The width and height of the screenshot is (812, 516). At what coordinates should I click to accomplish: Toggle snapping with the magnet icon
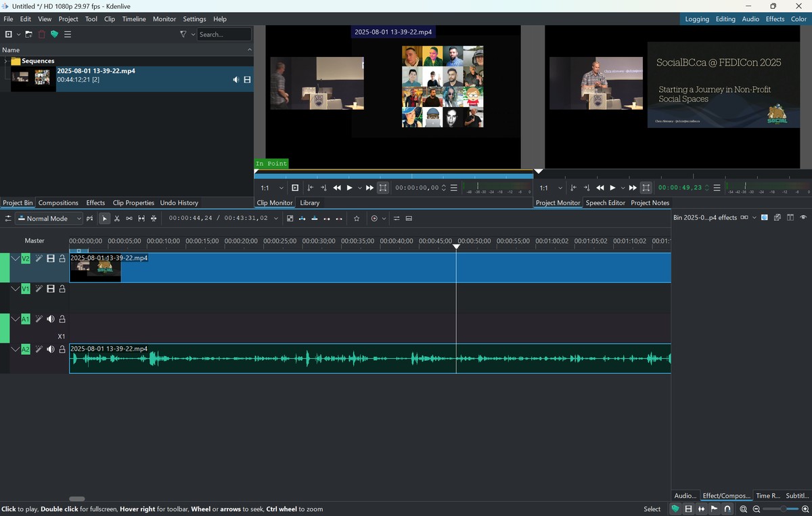coord(727,509)
